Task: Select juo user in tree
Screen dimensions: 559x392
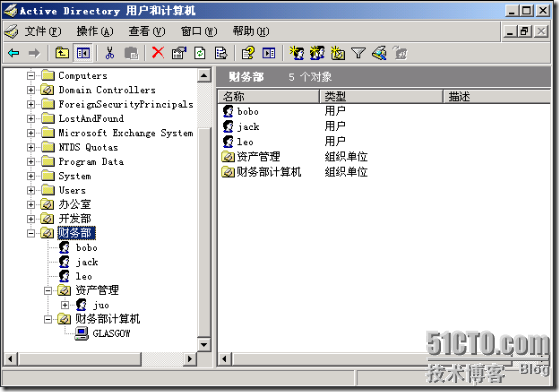Action: pos(101,305)
